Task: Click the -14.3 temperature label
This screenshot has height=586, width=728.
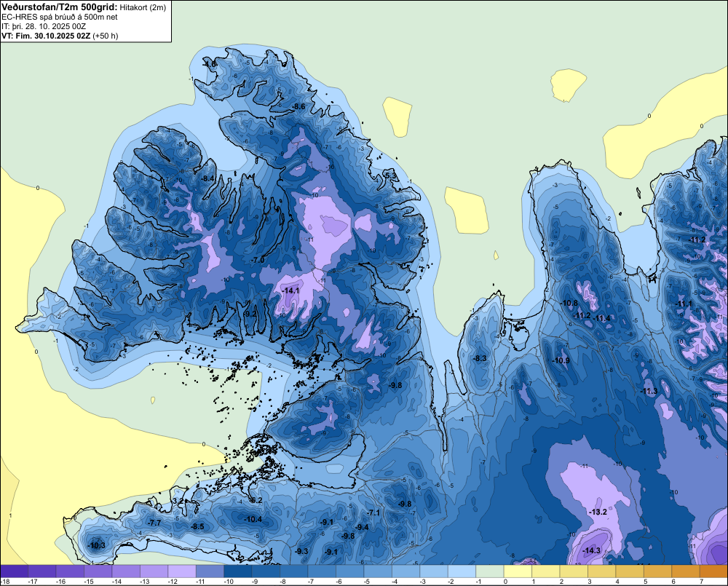Action: (x=591, y=550)
